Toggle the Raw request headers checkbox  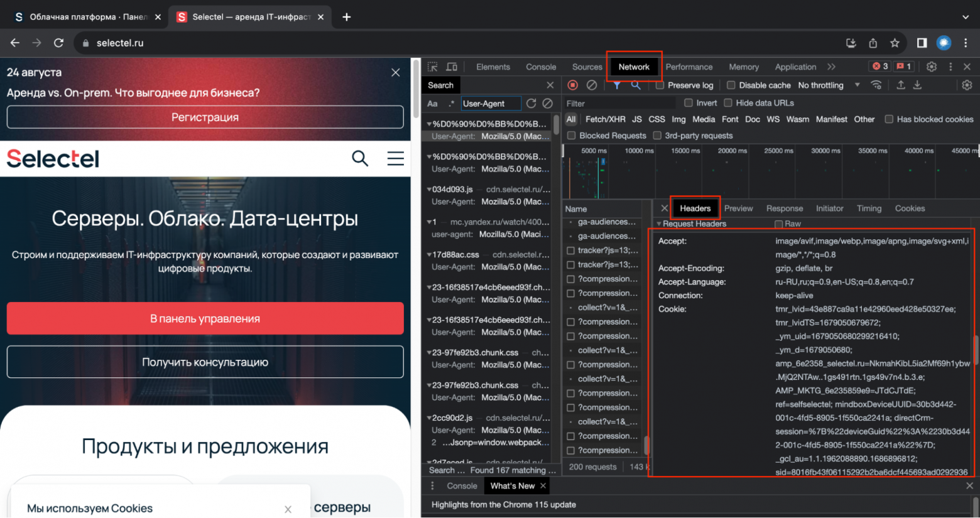(x=779, y=224)
